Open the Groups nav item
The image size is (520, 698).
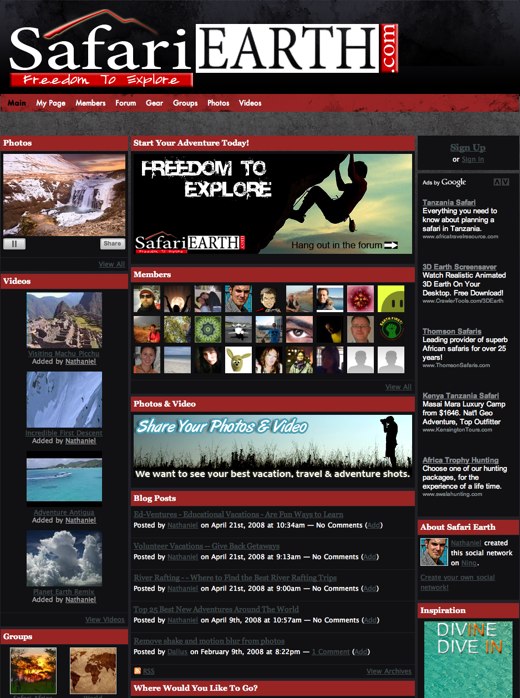(x=185, y=103)
